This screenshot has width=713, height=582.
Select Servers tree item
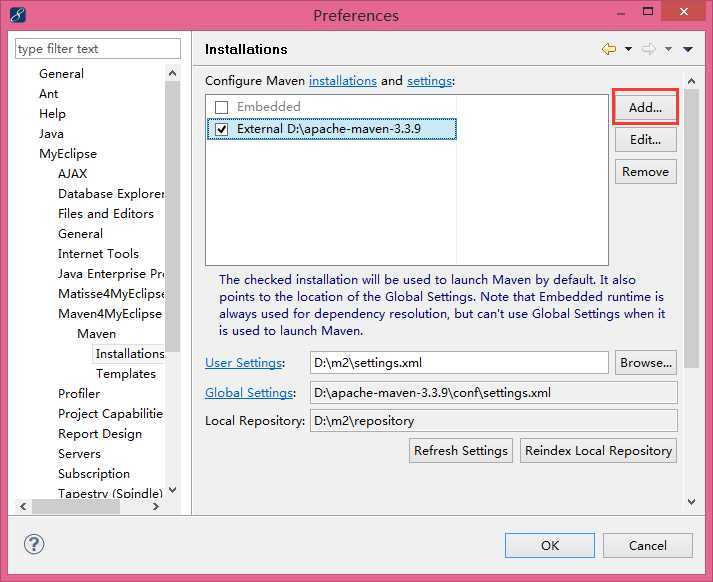point(80,454)
